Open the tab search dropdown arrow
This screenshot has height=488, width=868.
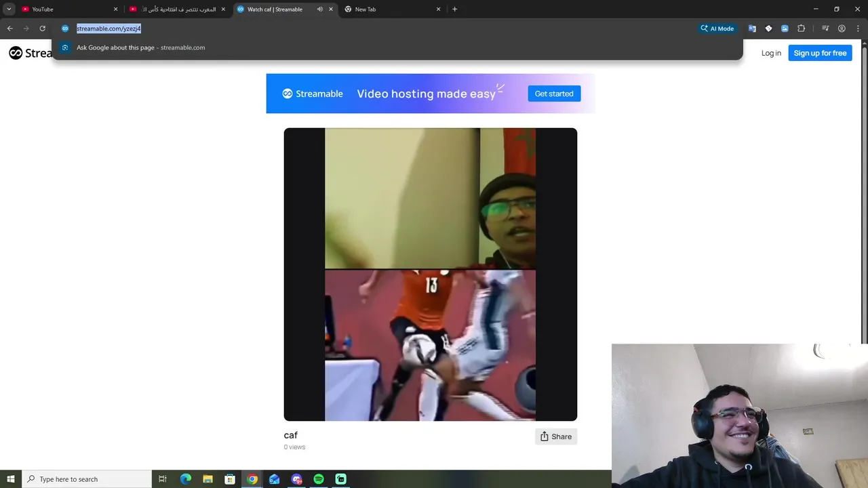point(9,9)
